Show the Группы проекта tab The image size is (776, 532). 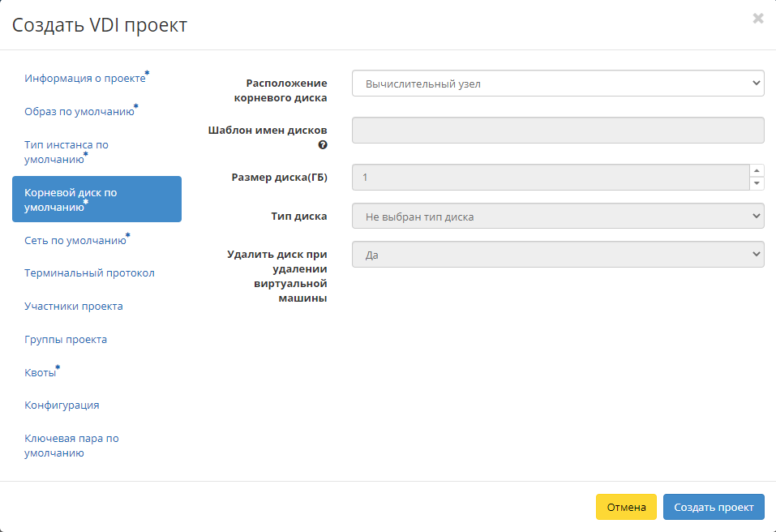tap(66, 340)
